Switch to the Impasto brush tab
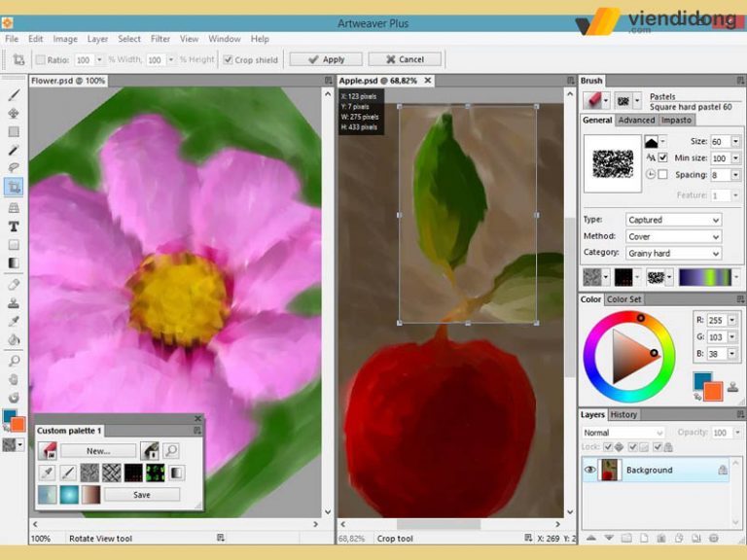The height and width of the screenshot is (560, 747). (676, 120)
